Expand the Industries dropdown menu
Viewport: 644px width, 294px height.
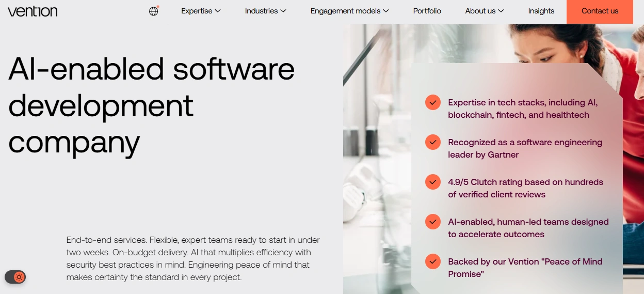coord(265,11)
